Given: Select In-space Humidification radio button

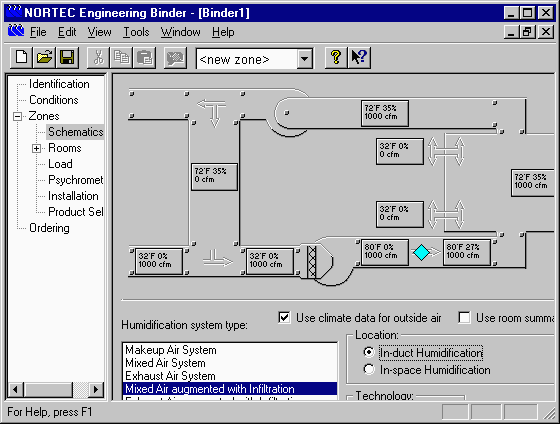Looking at the screenshot, I should tap(369, 369).
